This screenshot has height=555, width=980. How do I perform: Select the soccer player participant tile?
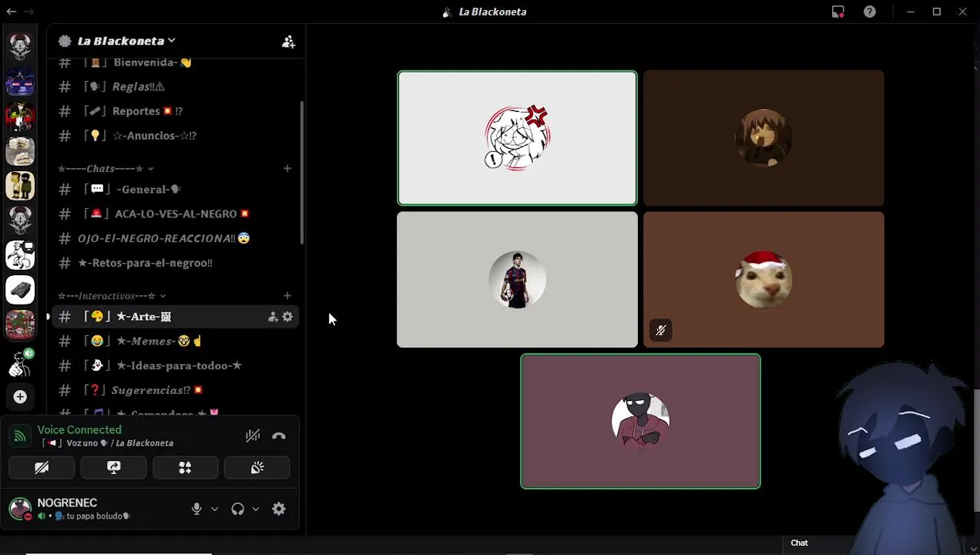click(x=517, y=280)
